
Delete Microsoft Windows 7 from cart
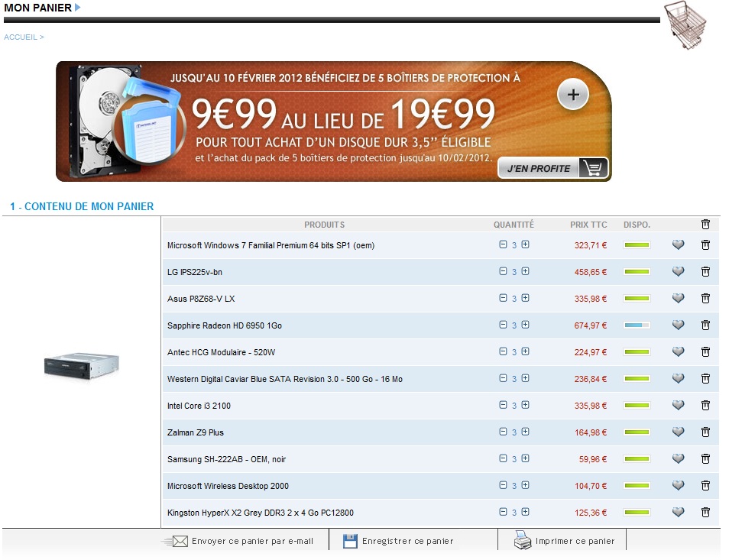[x=705, y=245]
